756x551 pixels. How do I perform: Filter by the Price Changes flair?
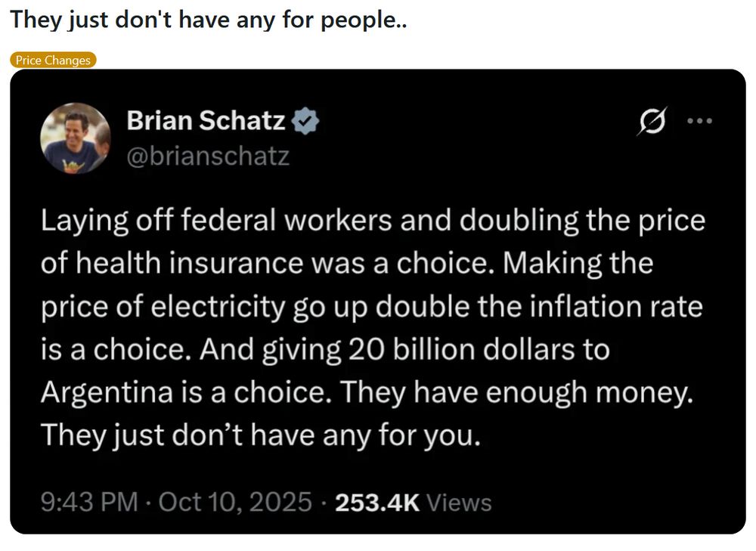[53, 60]
